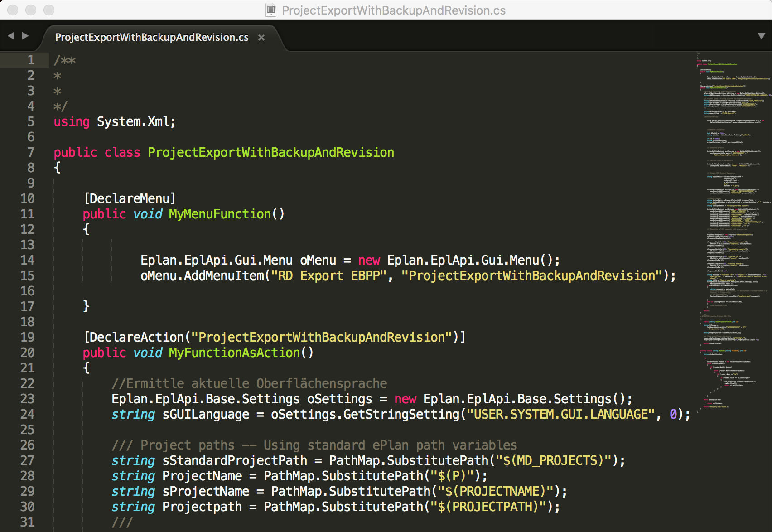The image size is (772, 532).
Task: Click the left tab navigation arrow
Action: [x=11, y=36]
